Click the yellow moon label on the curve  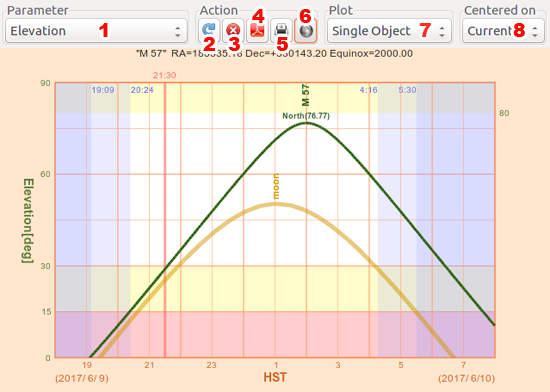click(x=276, y=187)
